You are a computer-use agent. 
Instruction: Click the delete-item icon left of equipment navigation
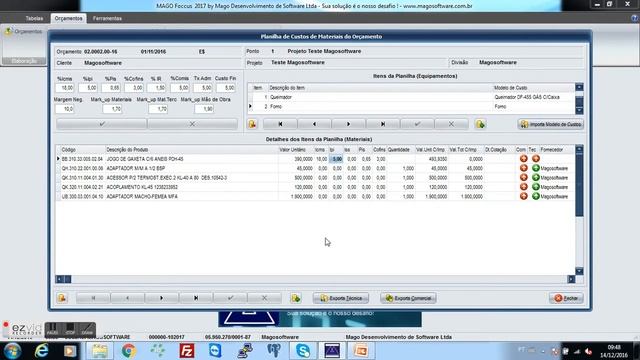point(252,124)
